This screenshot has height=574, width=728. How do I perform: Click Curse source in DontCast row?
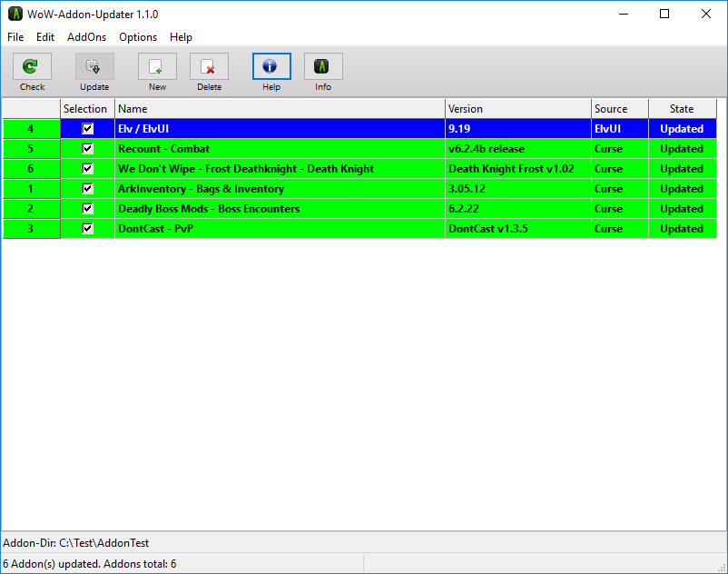click(x=620, y=229)
